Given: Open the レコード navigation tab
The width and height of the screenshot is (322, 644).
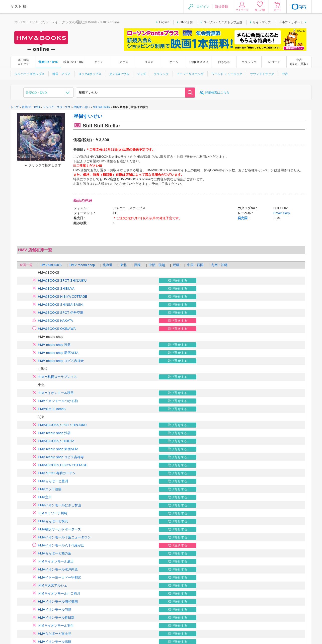Looking at the screenshot, I should click(274, 62).
